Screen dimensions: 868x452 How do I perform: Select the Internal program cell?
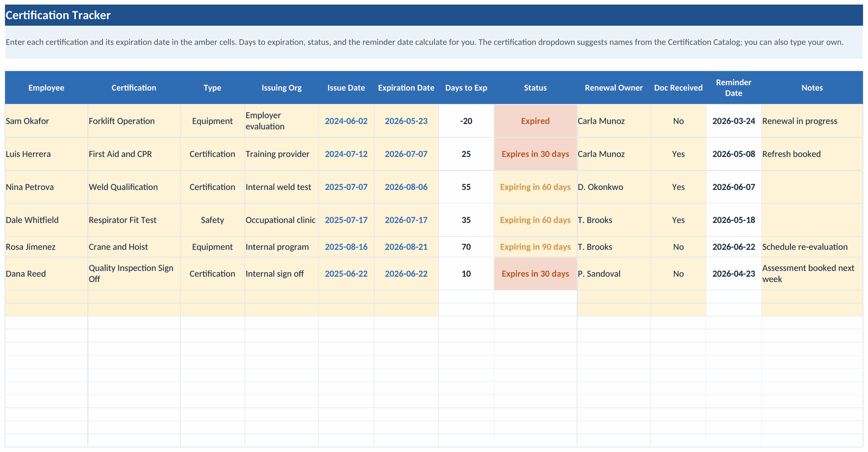(x=282, y=247)
